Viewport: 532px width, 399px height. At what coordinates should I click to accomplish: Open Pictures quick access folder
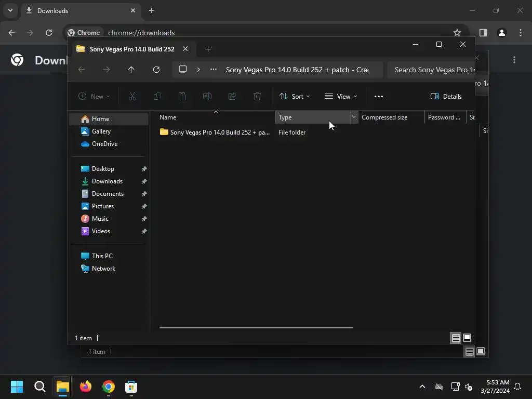coord(109,206)
